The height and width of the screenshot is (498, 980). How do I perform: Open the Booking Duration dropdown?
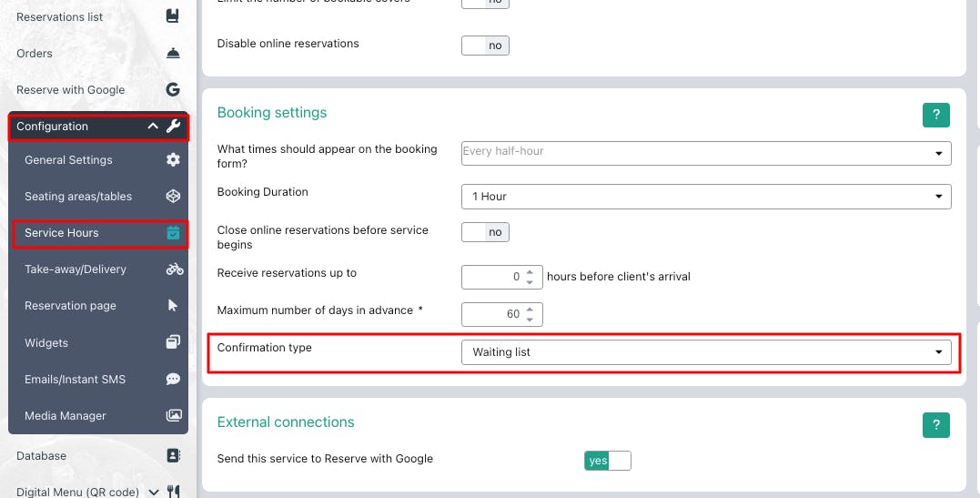[x=706, y=197]
